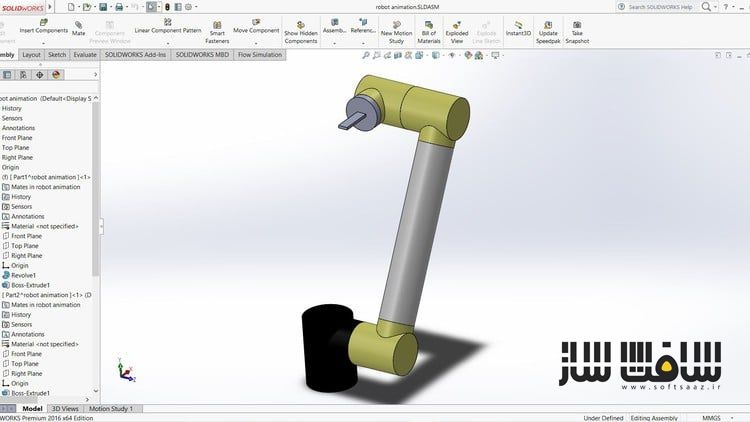The height and width of the screenshot is (422, 750).
Task: Open the ConfigurationManager tab icon
Action: tap(23, 75)
